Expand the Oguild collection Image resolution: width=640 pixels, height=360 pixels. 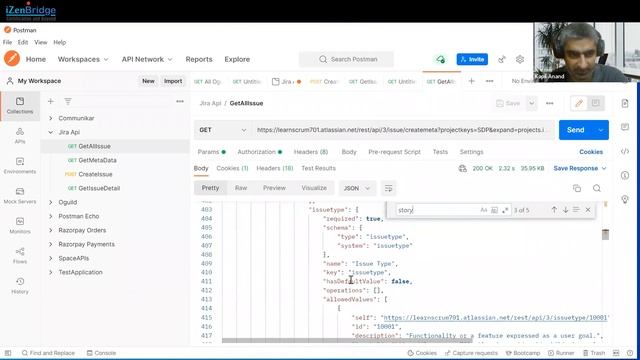tap(51, 202)
